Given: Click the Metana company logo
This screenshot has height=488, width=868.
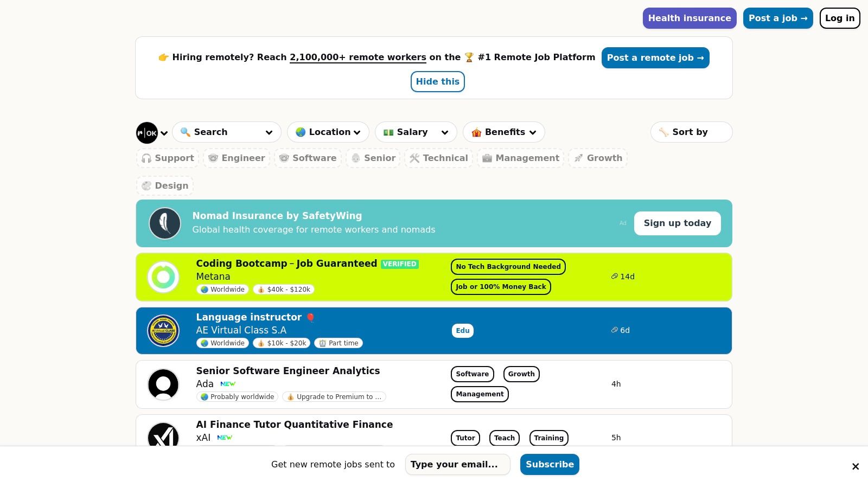Looking at the screenshot, I should click(163, 277).
